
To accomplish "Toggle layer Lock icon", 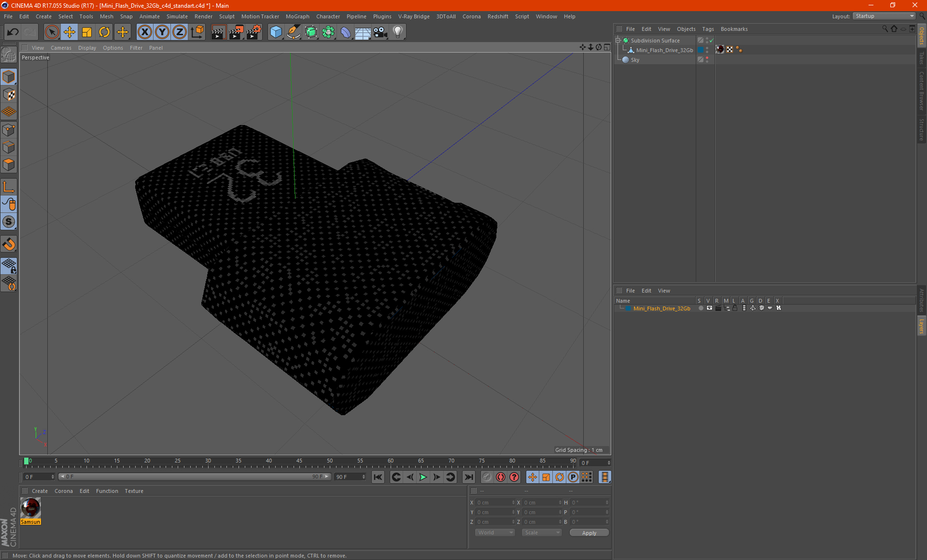I will pos(735,308).
